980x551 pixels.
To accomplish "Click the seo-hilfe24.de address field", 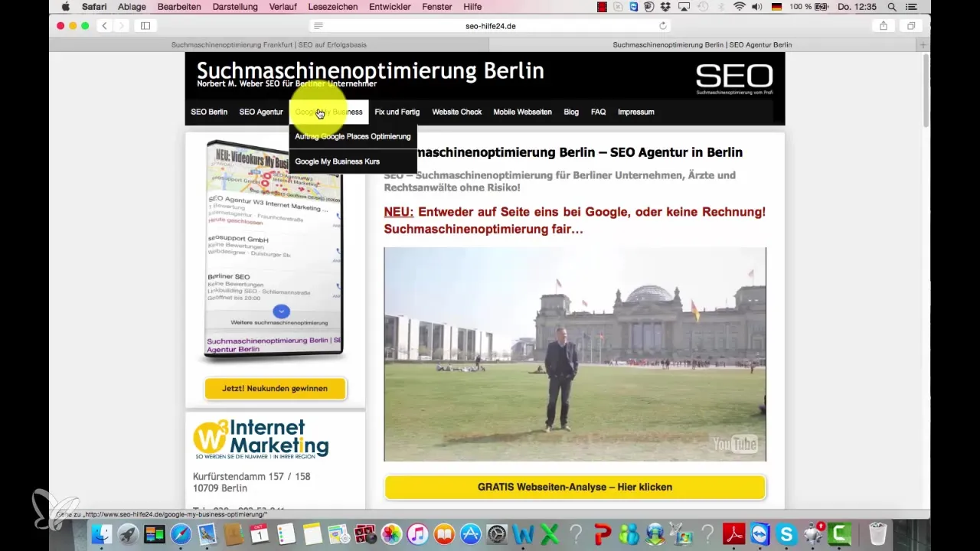I will (490, 25).
